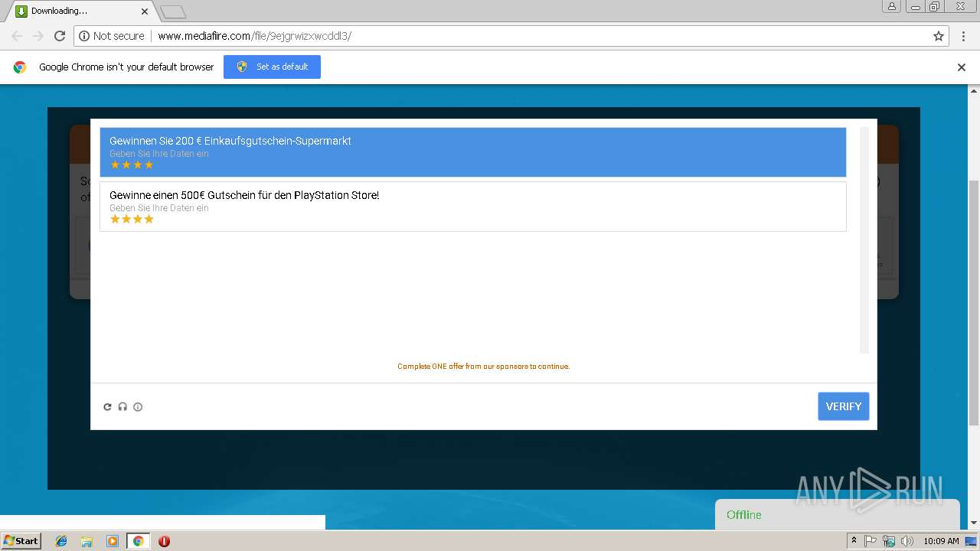
Task: Click the VERIFY button
Action: tap(844, 406)
